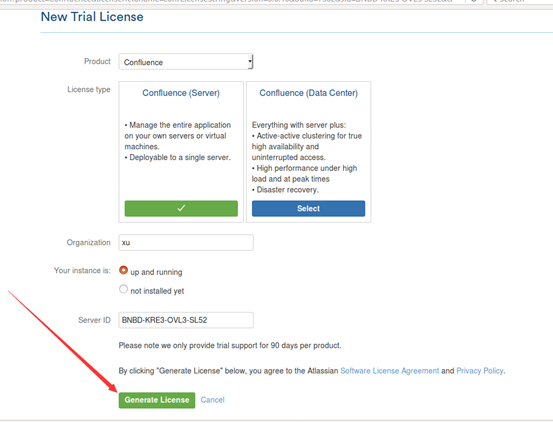Open the Software License Agreement link
Viewport: 553px width, 422px height.
pyautogui.click(x=390, y=371)
